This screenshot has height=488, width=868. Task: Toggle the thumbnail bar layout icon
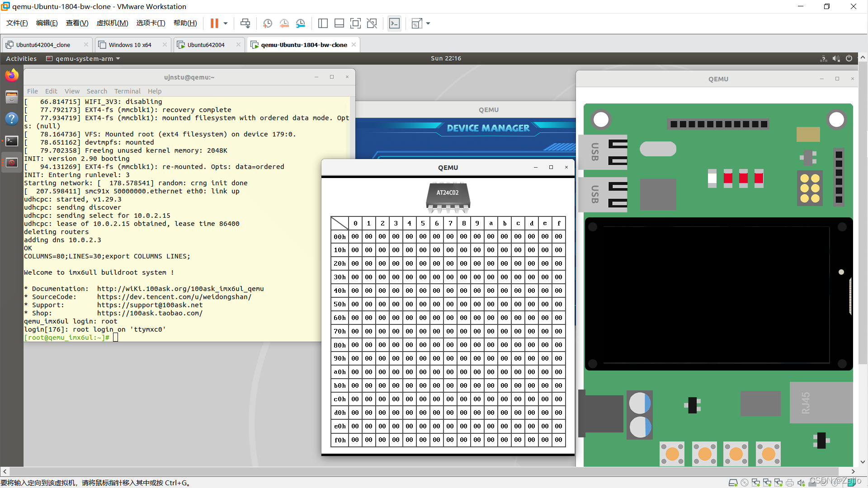[339, 23]
